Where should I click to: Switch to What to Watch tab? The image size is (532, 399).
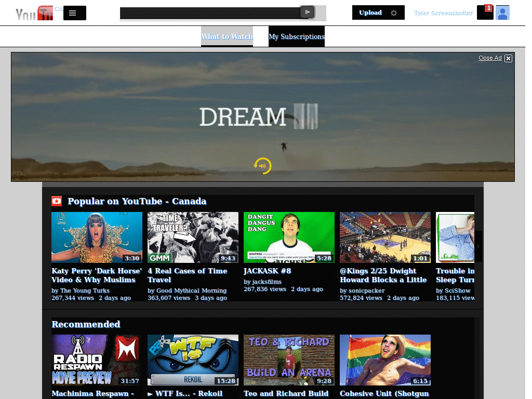[227, 36]
